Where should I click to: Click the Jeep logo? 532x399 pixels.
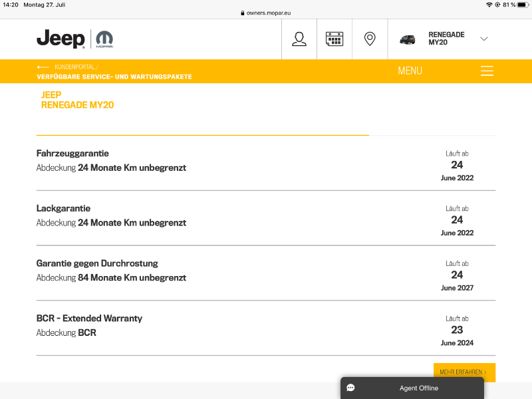click(61, 39)
